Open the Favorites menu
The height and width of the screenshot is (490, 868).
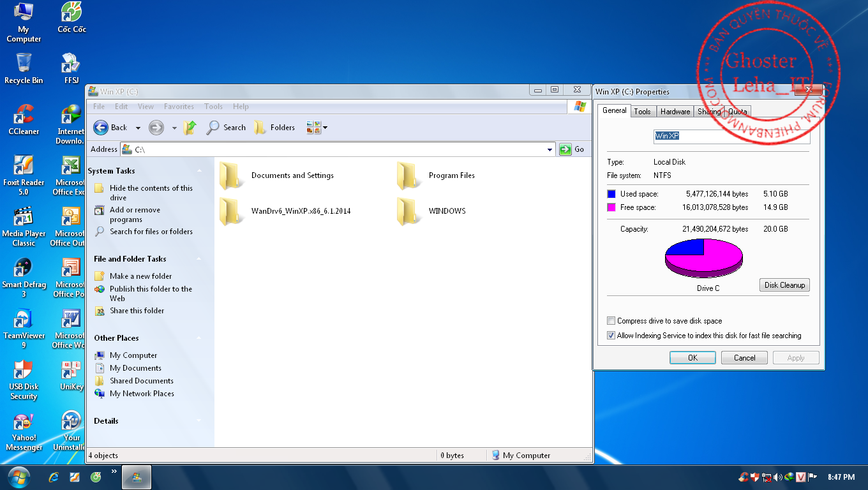[179, 107]
